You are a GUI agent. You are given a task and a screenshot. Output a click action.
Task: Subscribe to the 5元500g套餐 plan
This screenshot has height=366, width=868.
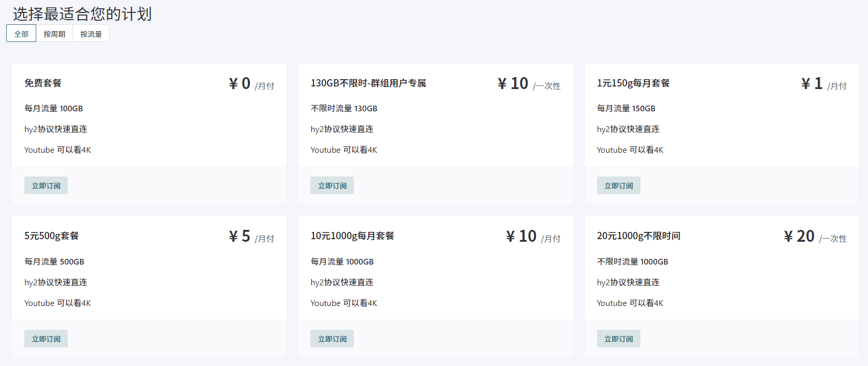[46, 339]
